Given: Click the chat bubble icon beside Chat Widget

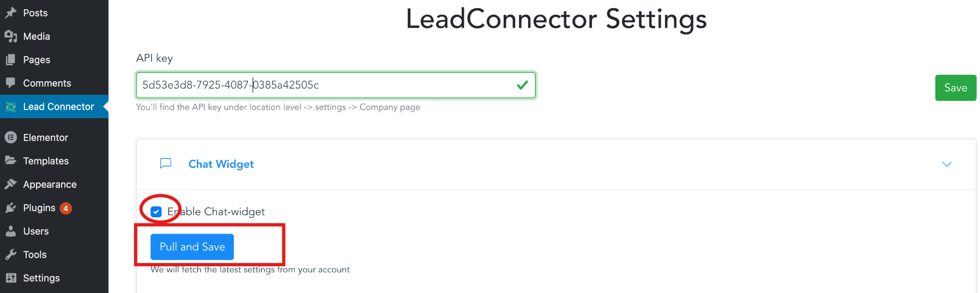Looking at the screenshot, I should point(166,163).
